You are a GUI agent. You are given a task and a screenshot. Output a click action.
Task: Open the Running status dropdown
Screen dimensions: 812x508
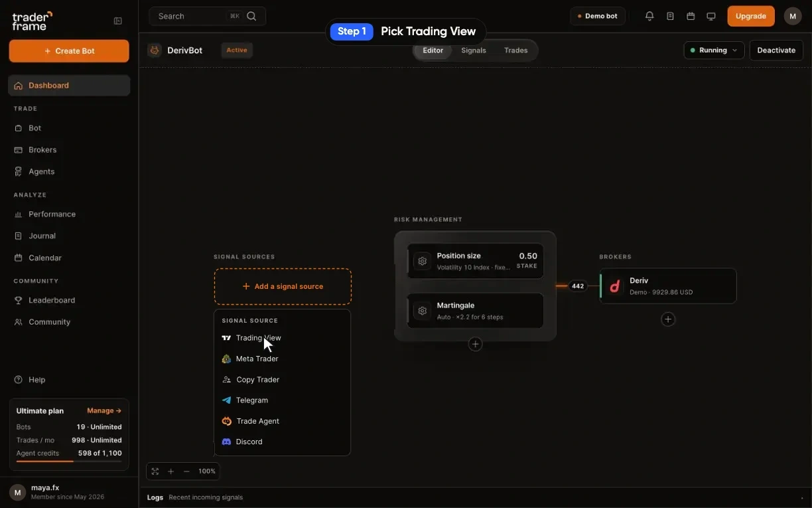click(714, 50)
